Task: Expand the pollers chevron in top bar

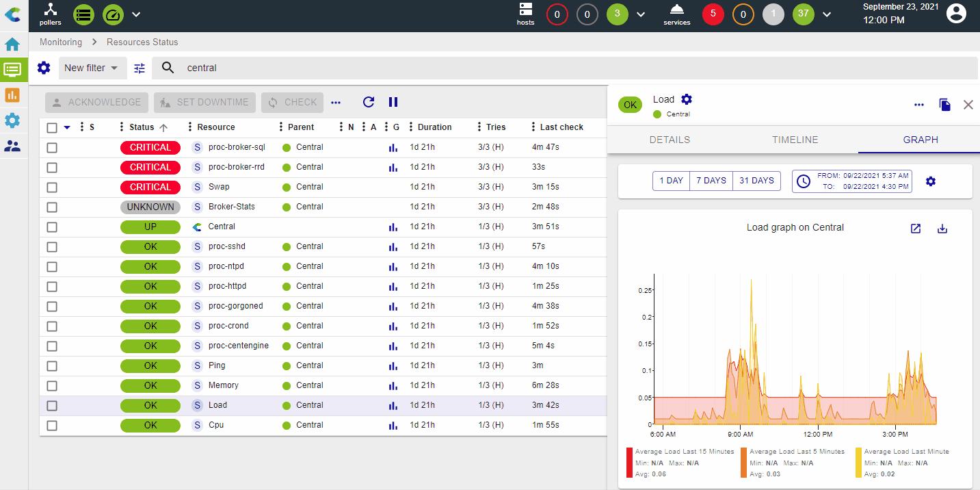Action: point(136,14)
